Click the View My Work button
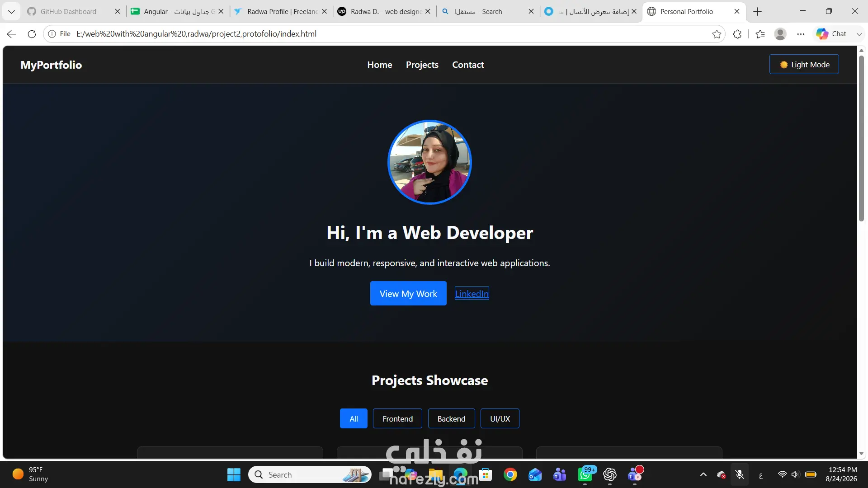 click(x=408, y=293)
